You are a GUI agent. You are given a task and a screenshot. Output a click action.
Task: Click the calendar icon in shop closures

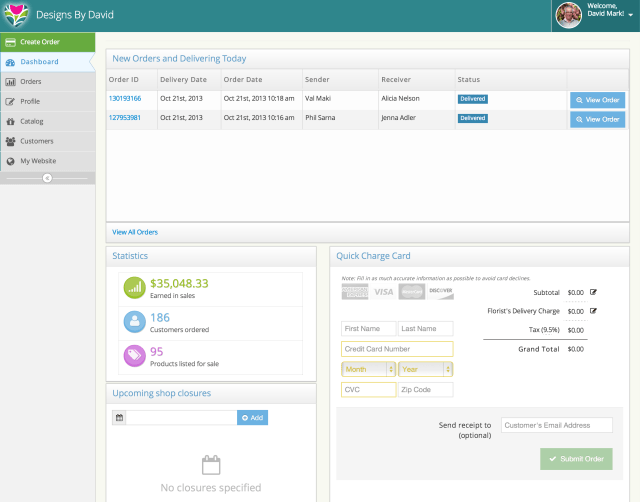(119, 417)
